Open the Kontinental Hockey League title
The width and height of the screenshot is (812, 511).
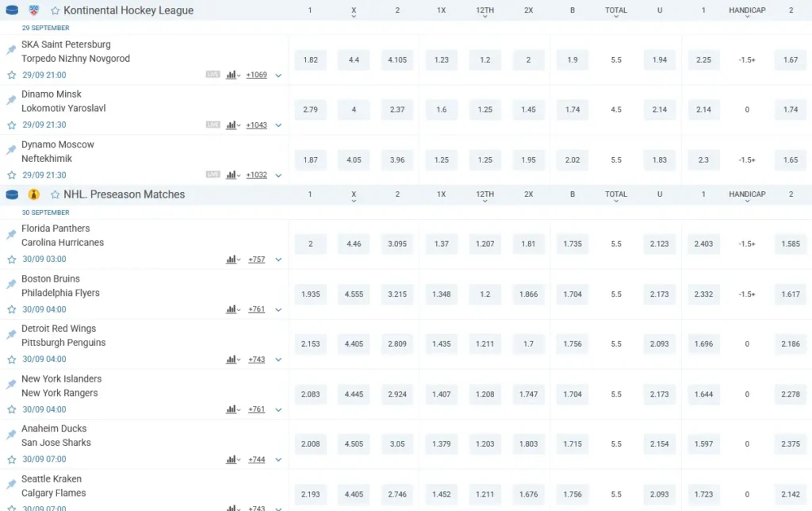[x=128, y=11]
